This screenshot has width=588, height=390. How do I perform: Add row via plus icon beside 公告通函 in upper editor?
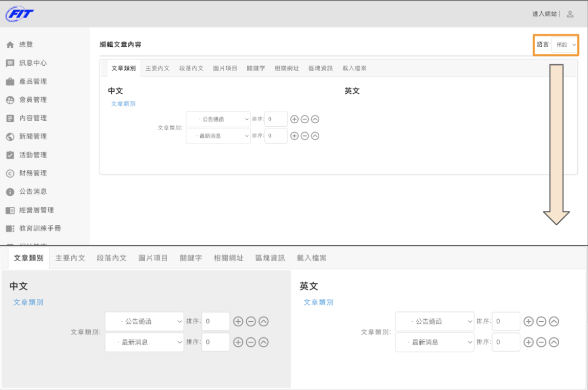point(295,119)
